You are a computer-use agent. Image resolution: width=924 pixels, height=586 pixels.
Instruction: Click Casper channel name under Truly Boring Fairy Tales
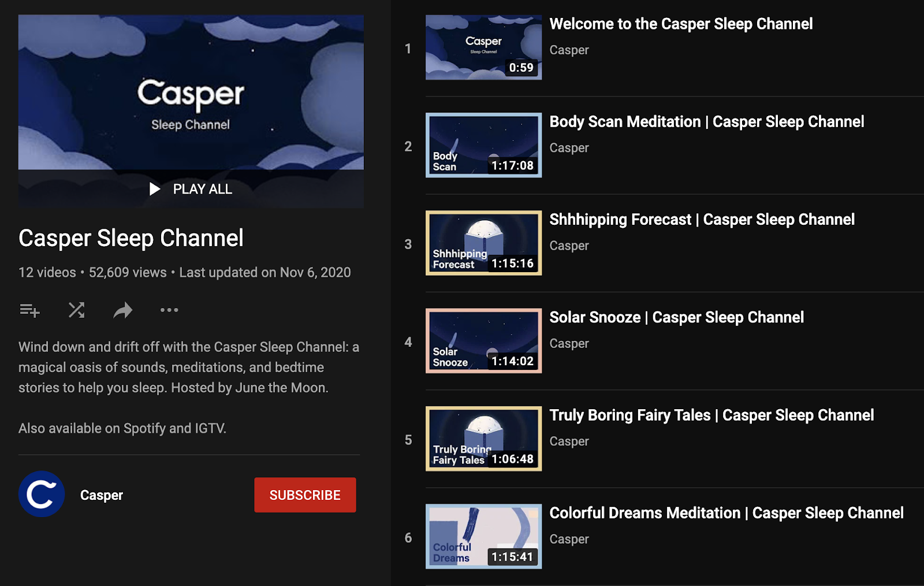coord(569,442)
